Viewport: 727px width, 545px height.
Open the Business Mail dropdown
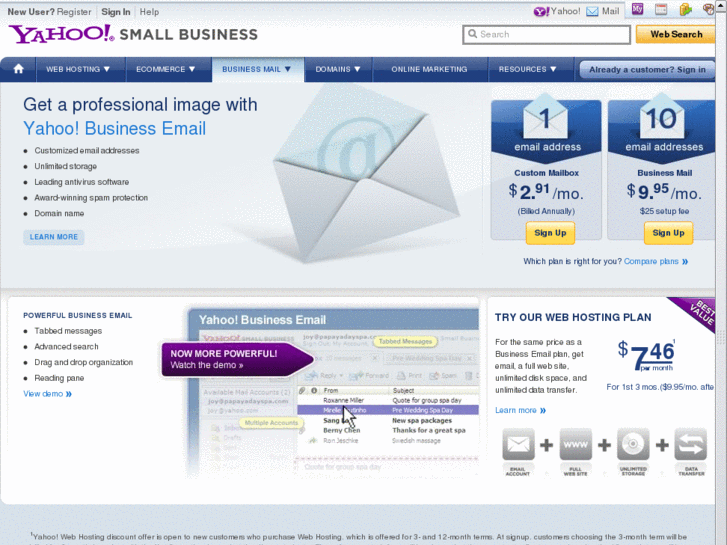(256, 69)
